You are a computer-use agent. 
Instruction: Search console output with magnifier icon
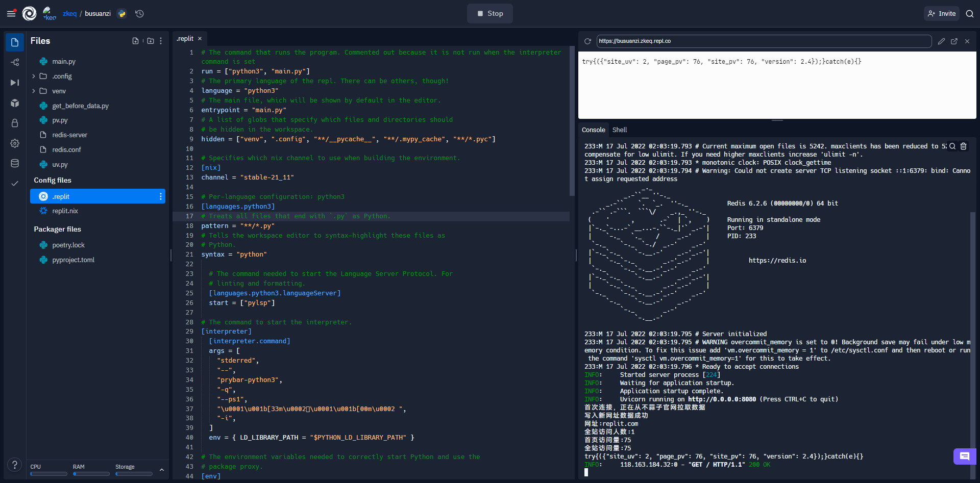point(953,146)
